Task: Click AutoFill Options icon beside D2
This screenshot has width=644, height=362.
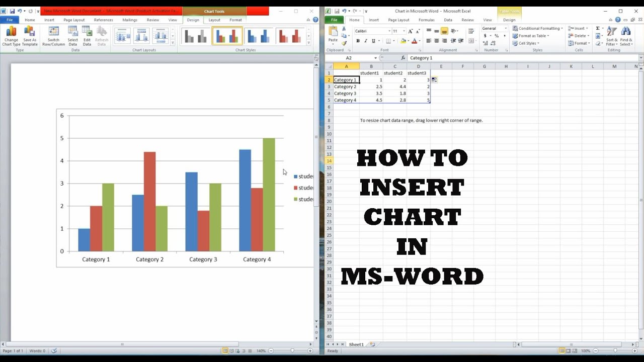Action: (434, 80)
